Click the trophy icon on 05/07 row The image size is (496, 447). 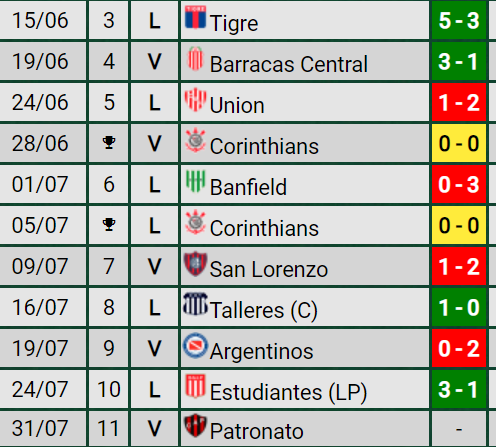(109, 225)
